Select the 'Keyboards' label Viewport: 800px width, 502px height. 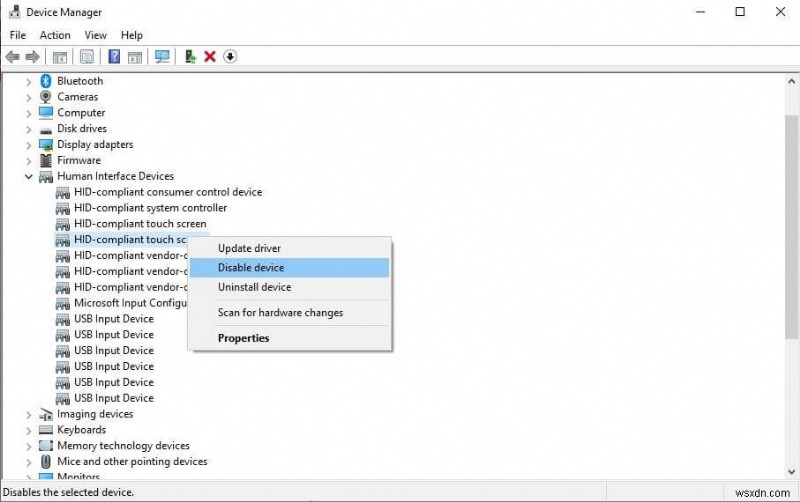coord(82,430)
